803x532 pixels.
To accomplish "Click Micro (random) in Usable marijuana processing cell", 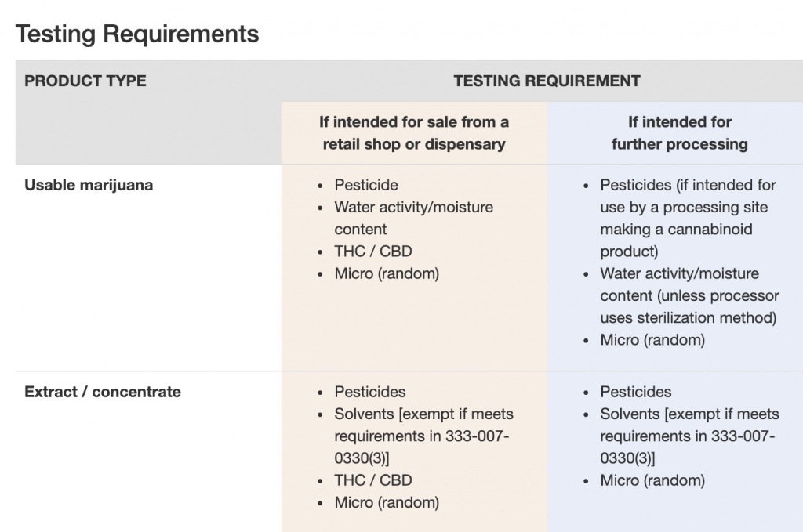I will click(652, 340).
